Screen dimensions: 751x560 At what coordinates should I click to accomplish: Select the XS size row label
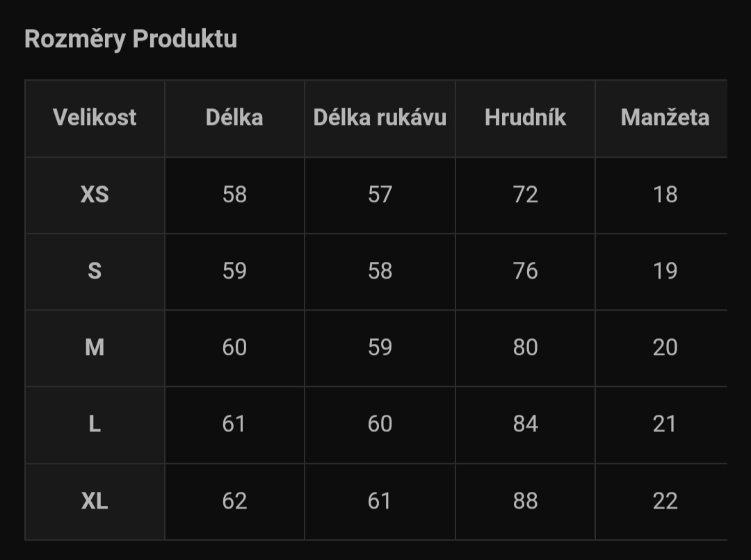[95, 195]
